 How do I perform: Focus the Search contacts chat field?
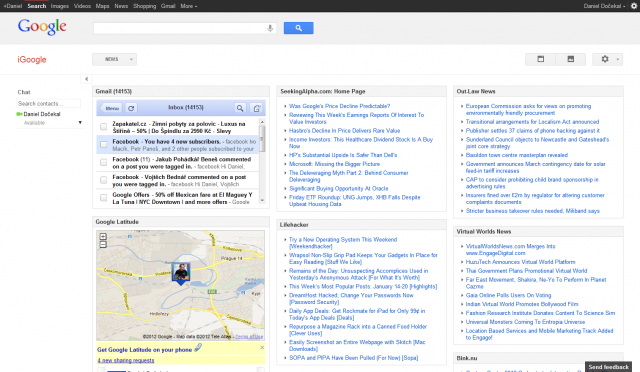[x=48, y=104]
